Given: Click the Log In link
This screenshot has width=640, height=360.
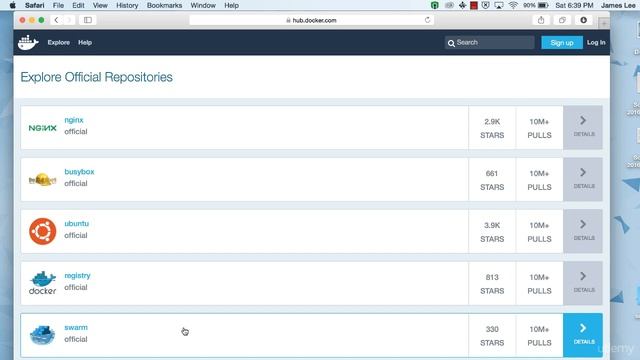Looking at the screenshot, I should click(596, 42).
